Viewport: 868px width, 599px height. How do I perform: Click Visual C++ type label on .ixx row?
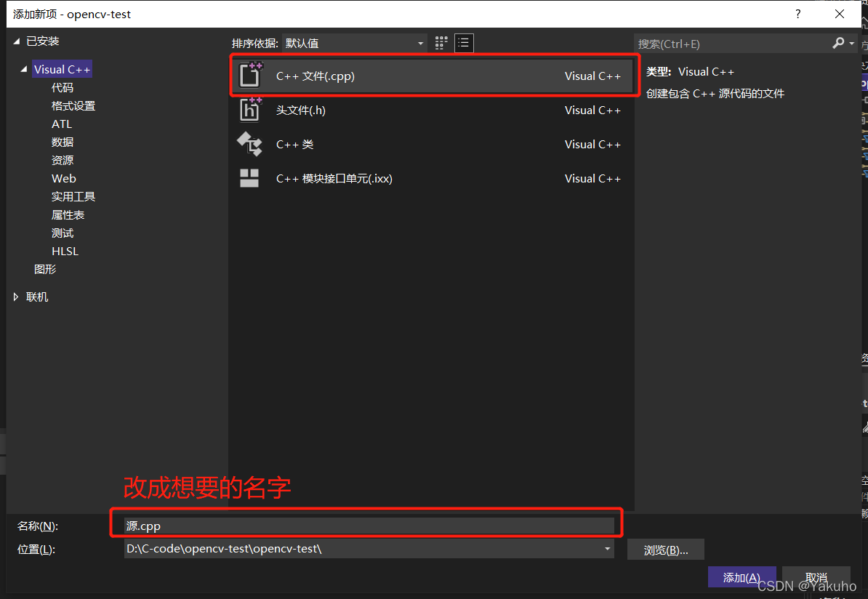pyautogui.click(x=592, y=179)
